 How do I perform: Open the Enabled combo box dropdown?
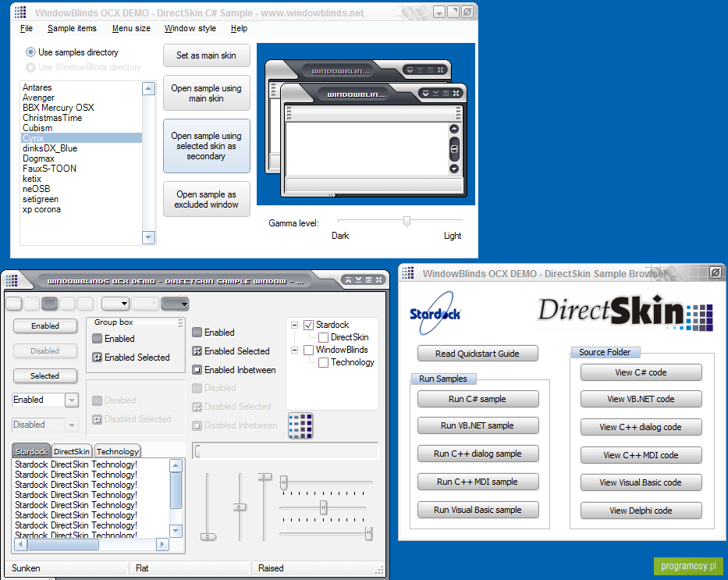tap(72, 400)
